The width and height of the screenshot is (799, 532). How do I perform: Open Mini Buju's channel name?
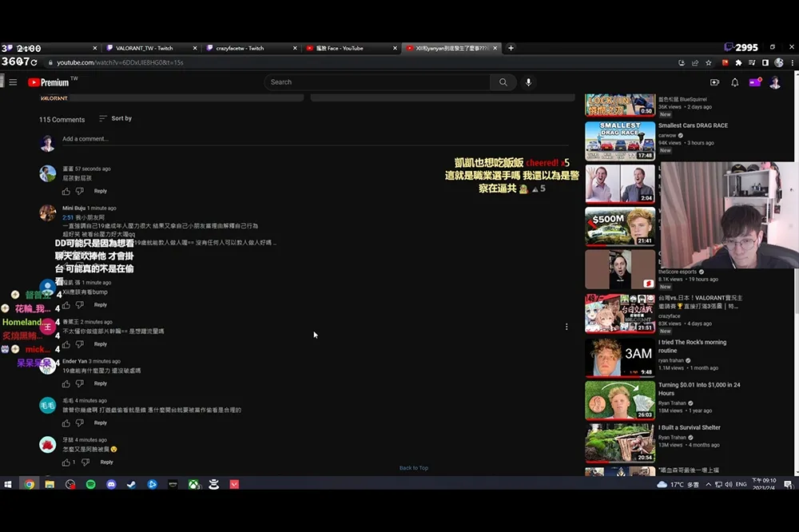click(74, 208)
